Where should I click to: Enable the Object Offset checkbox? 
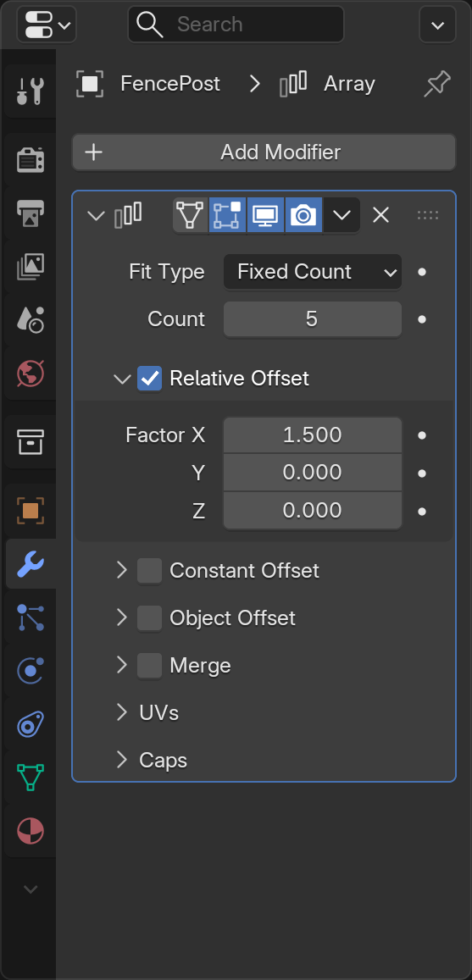(x=149, y=618)
